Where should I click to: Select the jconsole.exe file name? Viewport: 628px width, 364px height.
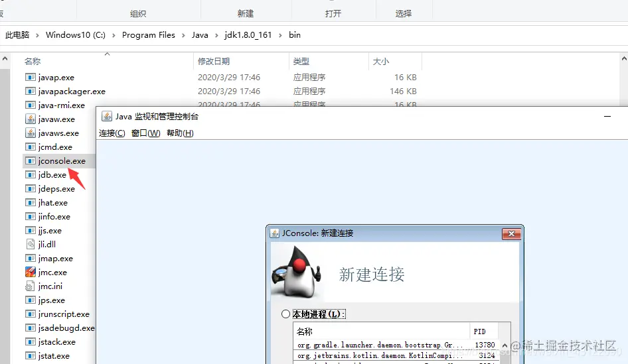62,161
